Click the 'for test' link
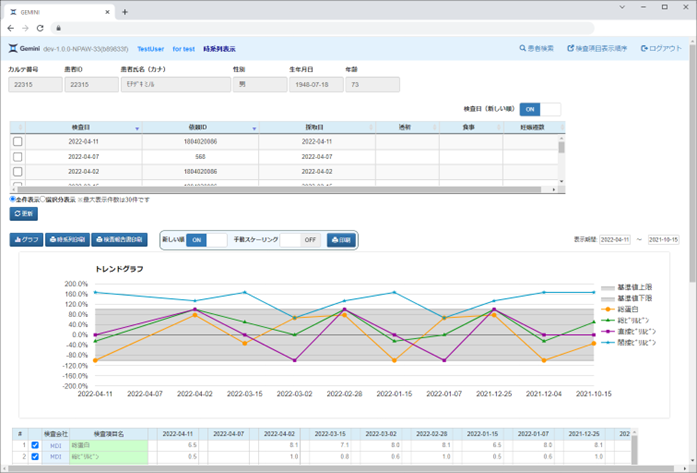The width and height of the screenshot is (697, 473). [184, 49]
